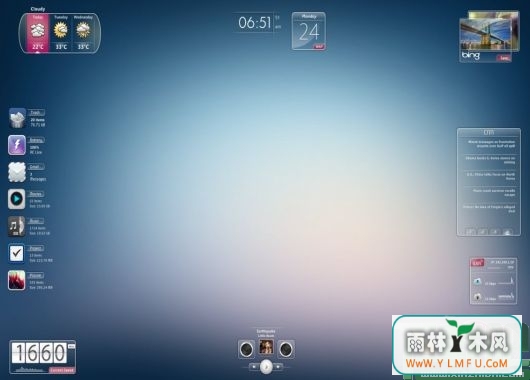Skip to next track

(278, 366)
